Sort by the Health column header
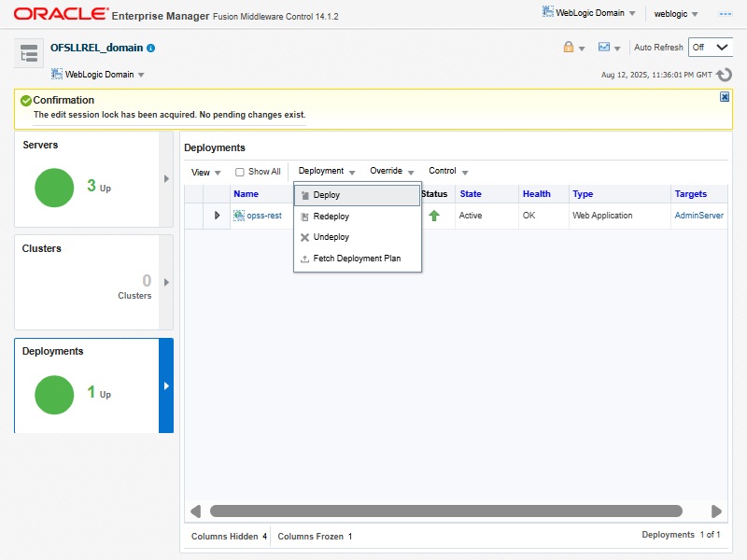747x560 pixels. 536,194
